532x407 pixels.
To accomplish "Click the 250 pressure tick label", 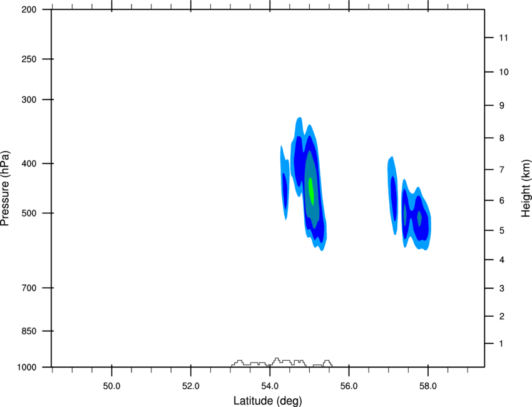I will (x=29, y=59).
